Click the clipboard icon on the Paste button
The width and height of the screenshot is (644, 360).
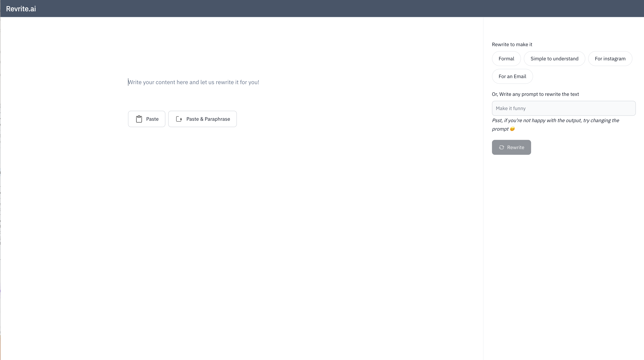tap(139, 119)
